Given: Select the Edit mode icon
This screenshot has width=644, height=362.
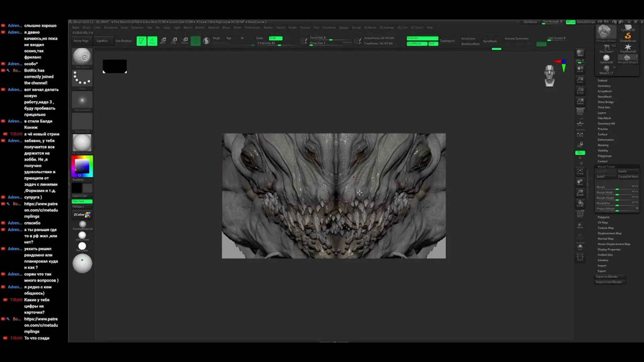Looking at the screenshot, I should tap(141, 41).
